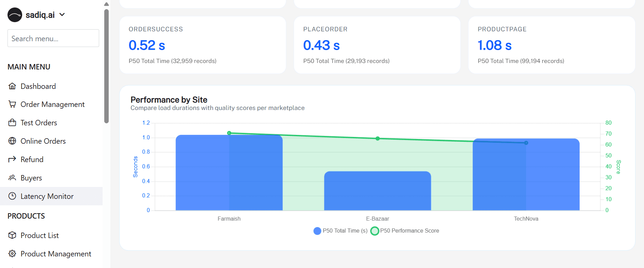644x268 pixels.
Task: Click the E-Bazaar performance score point
Action: click(x=378, y=139)
